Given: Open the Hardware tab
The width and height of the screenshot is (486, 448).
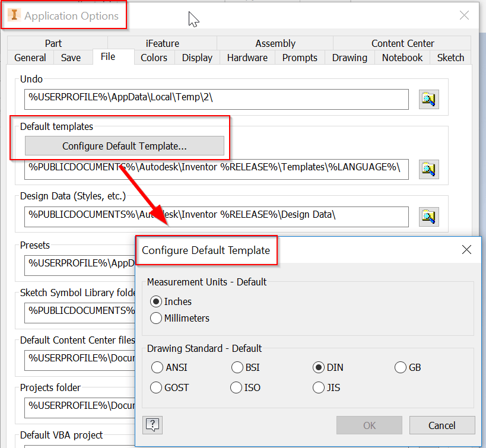Looking at the screenshot, I should tap(247, 58).
